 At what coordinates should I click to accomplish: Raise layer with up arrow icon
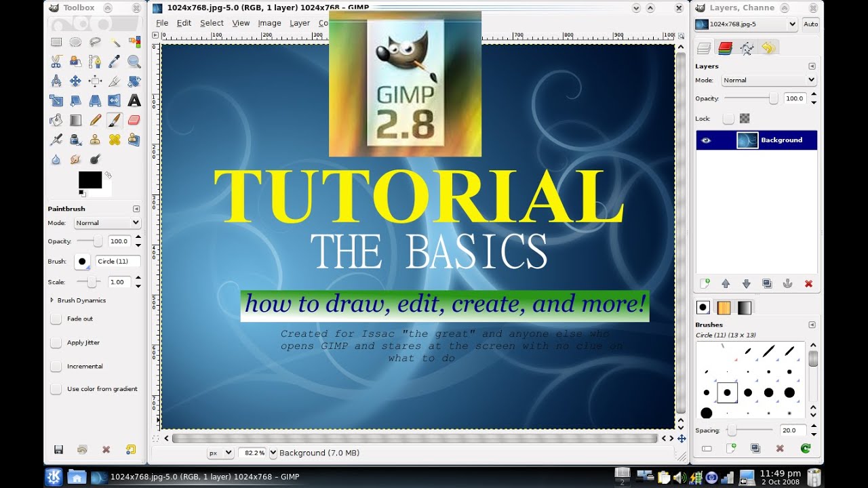726,284
